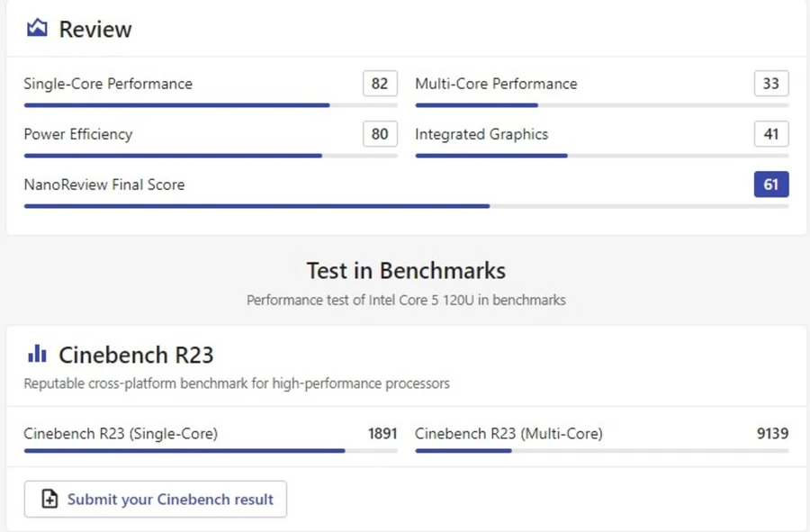
Task: Click the Cinebench R23 (Single-Core) label
Action: pyautogui.click(x=121, y=433)
